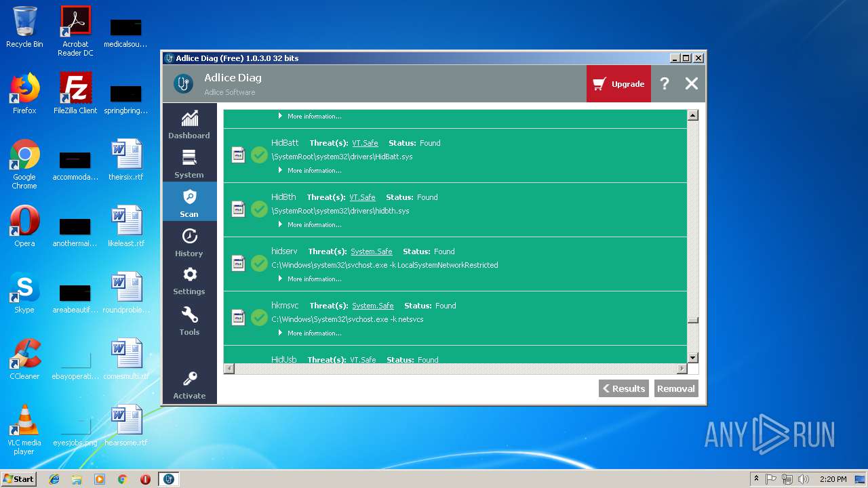This screenshot has width=868, height=488.
Task: Open the System.Safe link for hidserv
Action: tap(371, 251)
